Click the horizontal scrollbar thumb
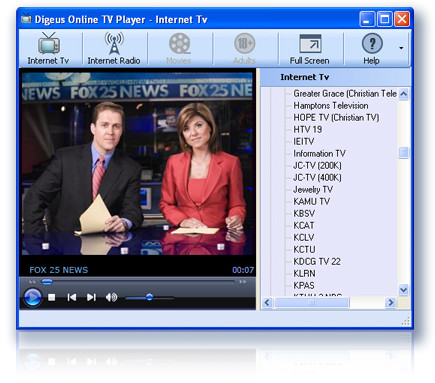The width and height of the screenshot is (435, 383). pos(312,302)
